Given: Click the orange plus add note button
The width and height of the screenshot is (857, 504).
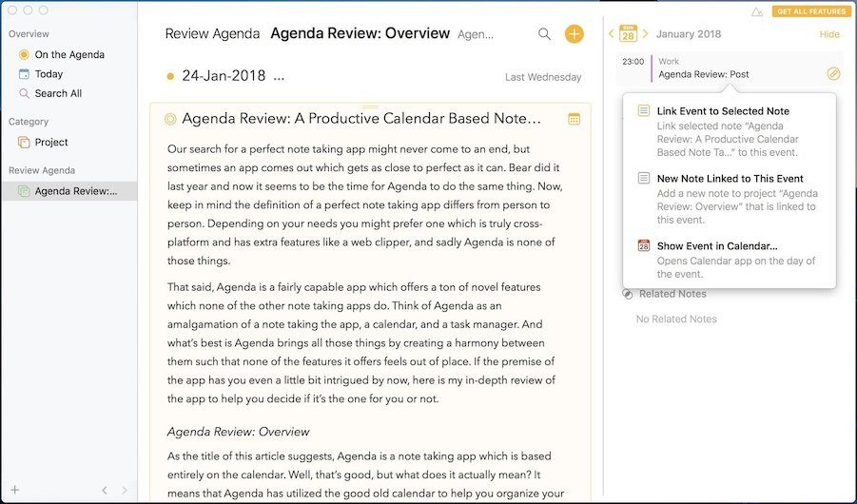Looking at the screenshot, I should tap(575, 34).
